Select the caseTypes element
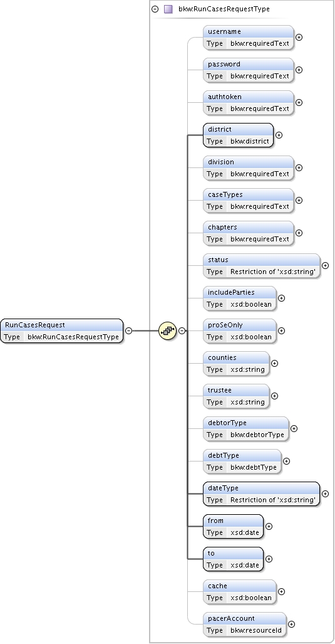Viewport: 335px width, 644px height. click(249, 200)
